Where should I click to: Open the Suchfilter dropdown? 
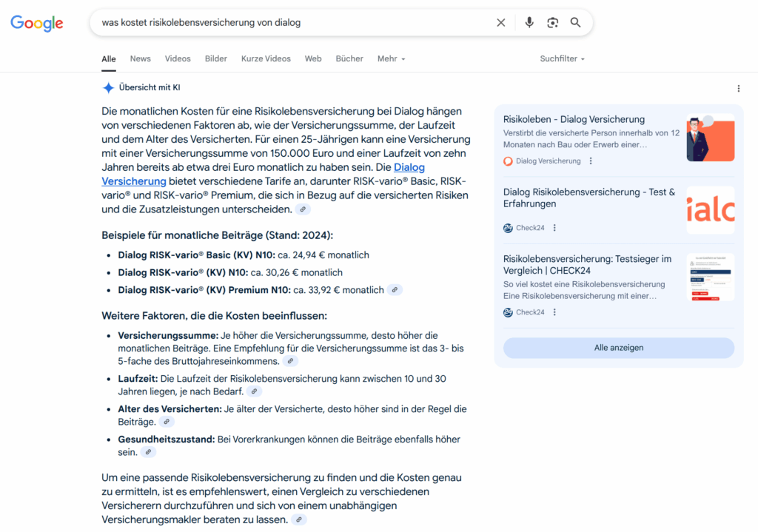click(x=562, y=58)
